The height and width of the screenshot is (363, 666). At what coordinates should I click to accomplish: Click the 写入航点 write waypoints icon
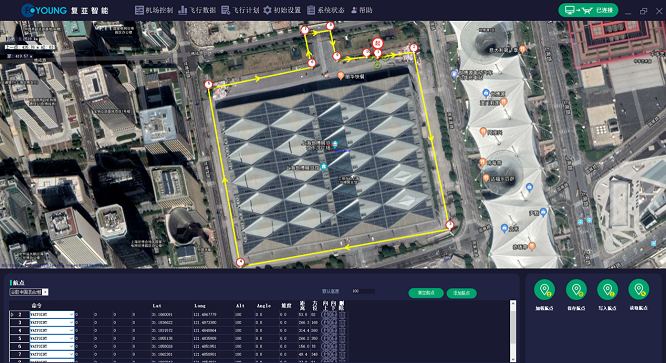click(x=607, y=290)
